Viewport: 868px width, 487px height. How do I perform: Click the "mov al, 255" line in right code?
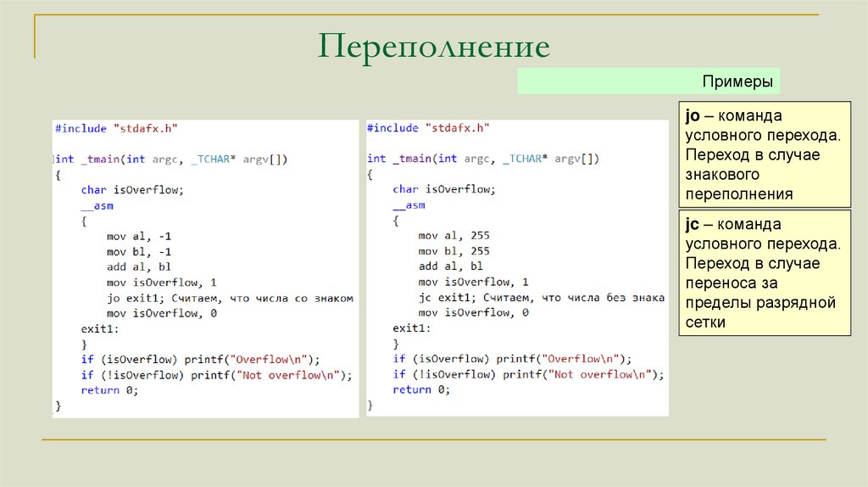pyautogui.click(x=453, y=236)
